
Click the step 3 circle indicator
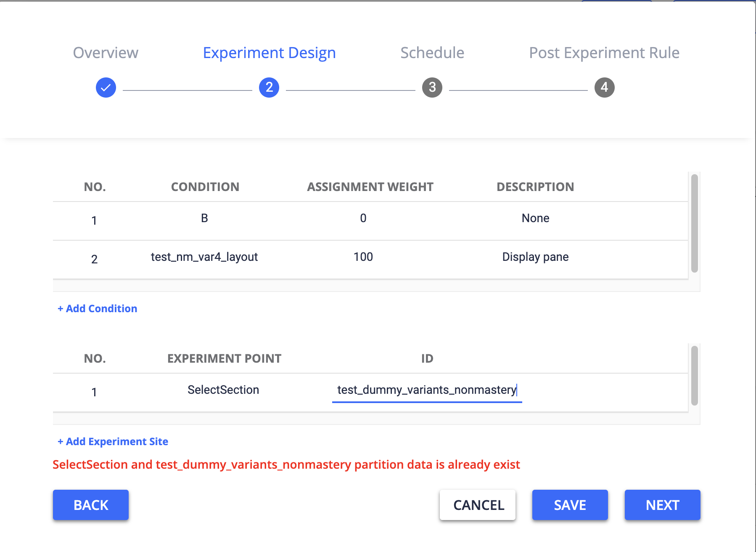(432, 88)
